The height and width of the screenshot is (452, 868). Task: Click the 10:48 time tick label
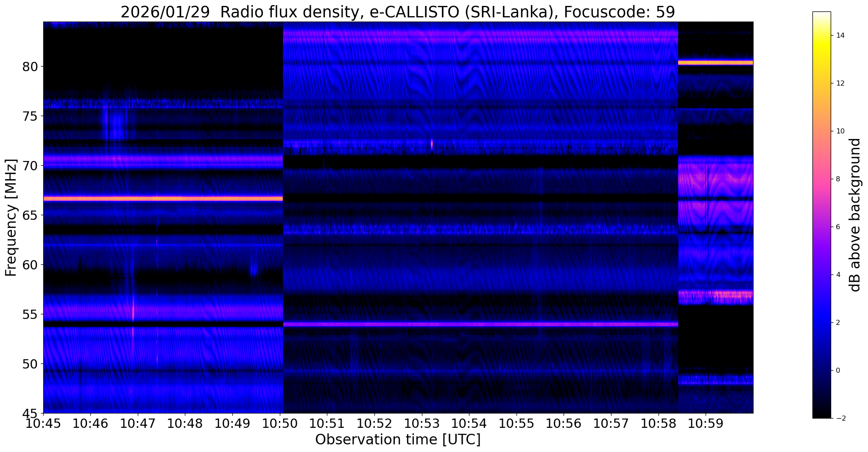point(185,423)
